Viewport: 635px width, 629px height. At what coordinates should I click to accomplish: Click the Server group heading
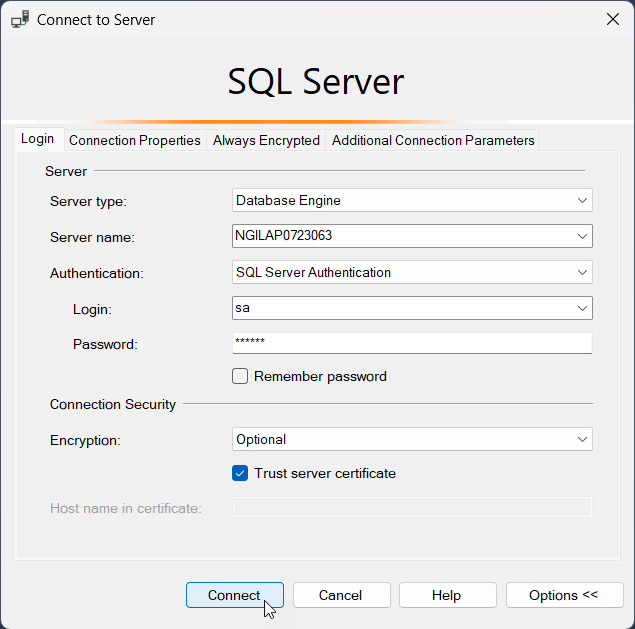66,171
